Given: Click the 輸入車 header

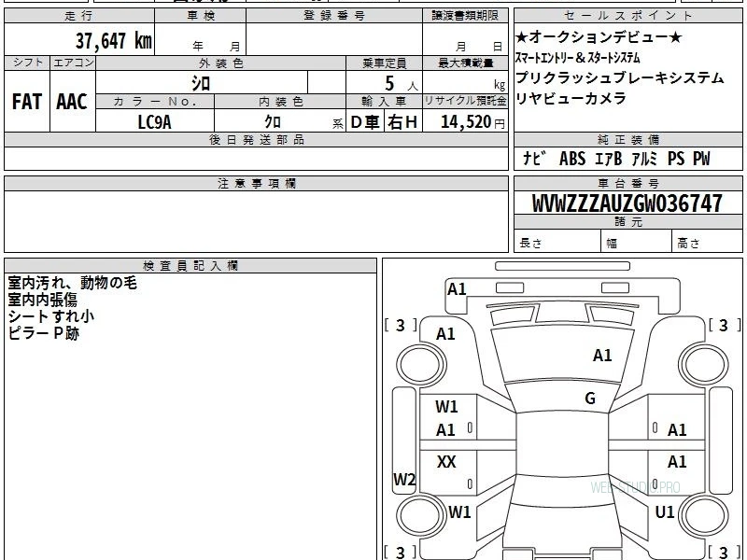Looking at the screenshot, I should tap(384, 102).
